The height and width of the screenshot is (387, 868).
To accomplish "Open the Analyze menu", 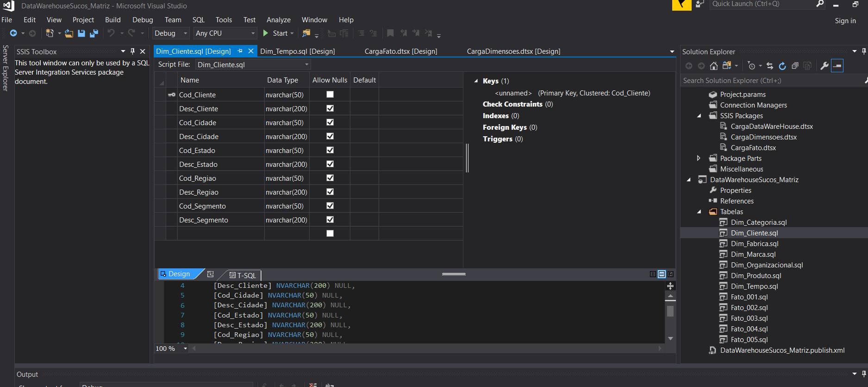I will pos(279,20).
